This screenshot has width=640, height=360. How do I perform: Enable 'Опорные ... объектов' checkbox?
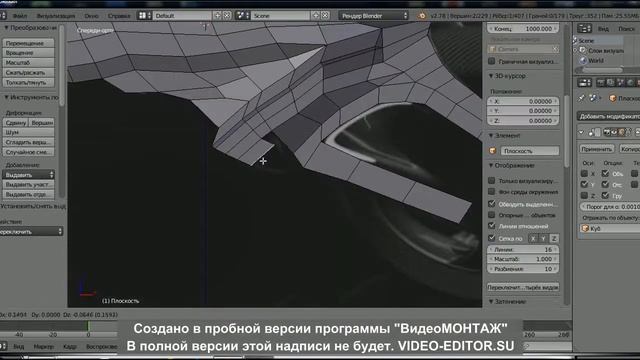(x=492, y=215)
